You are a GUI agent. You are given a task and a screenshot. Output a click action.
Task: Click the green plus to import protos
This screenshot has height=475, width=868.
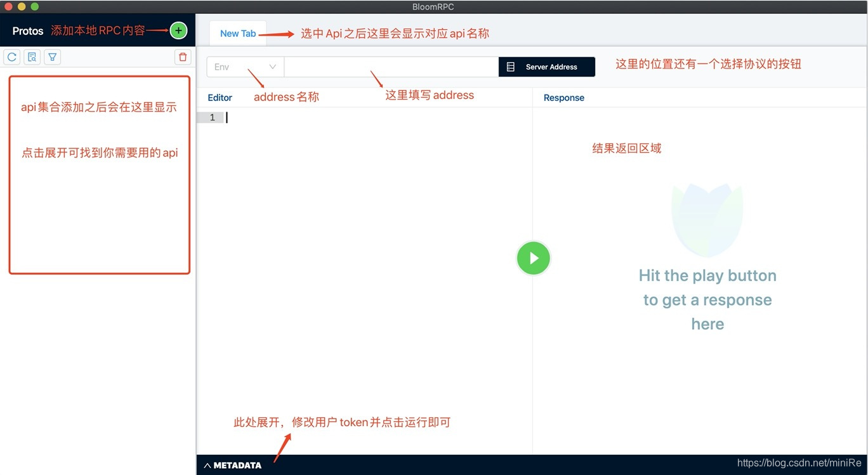tap(178, 30)
